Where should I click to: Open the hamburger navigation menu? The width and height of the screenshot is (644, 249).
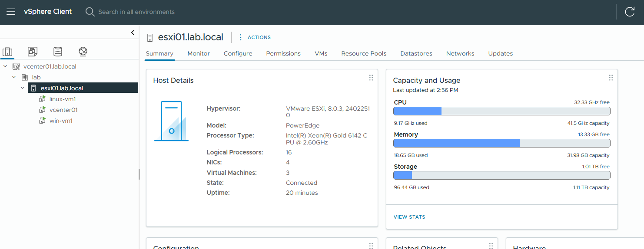(11, 12)
